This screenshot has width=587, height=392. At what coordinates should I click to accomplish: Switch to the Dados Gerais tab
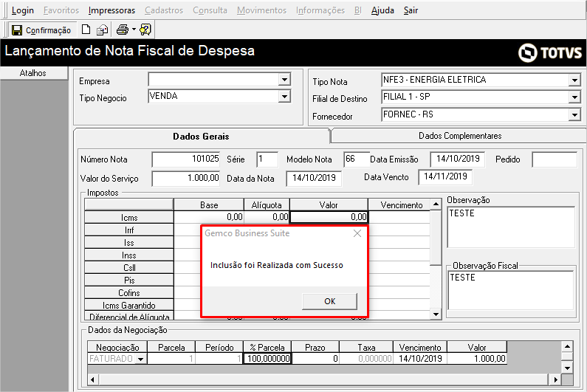201,137
